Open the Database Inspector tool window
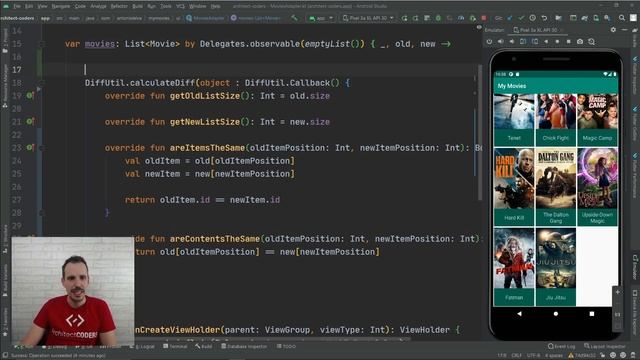 tap(244, 347)
